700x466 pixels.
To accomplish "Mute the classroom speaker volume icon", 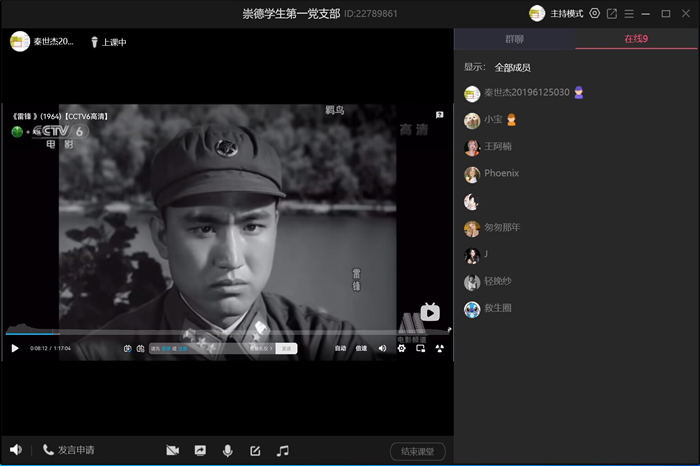I will [x=16, y=450].
